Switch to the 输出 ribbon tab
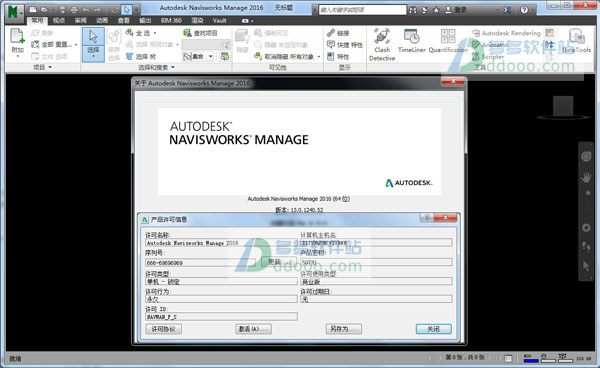The height and width of the screenshot is (368, 600). pos(145,20)
